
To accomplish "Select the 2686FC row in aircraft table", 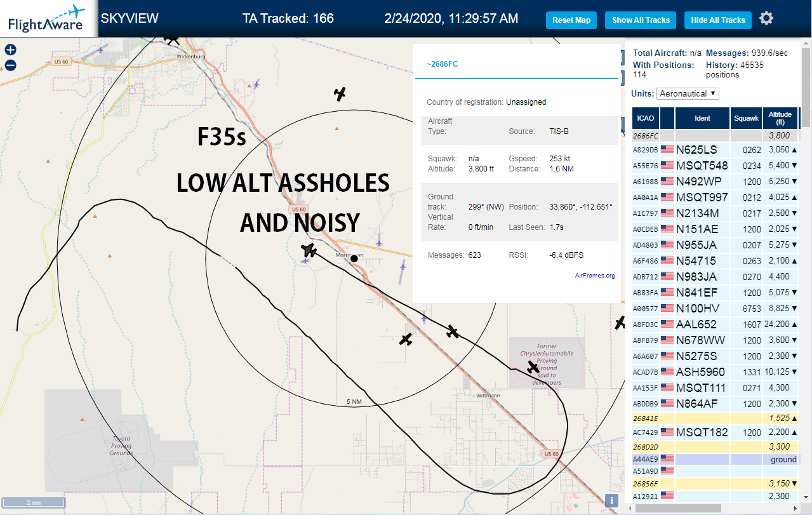I will coord(715,136).
